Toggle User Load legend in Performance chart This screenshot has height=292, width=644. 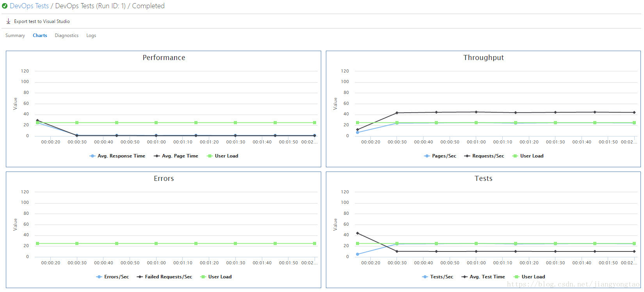222,156
